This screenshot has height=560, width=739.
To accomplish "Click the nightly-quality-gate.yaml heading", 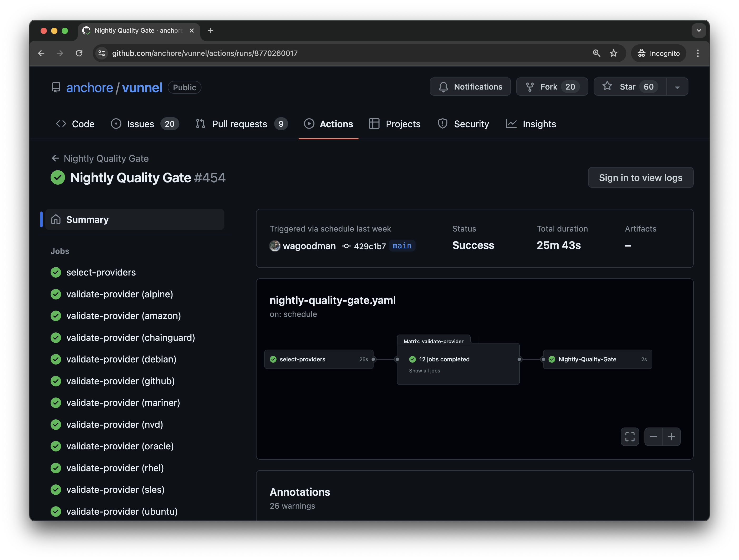I will [332, 300].
